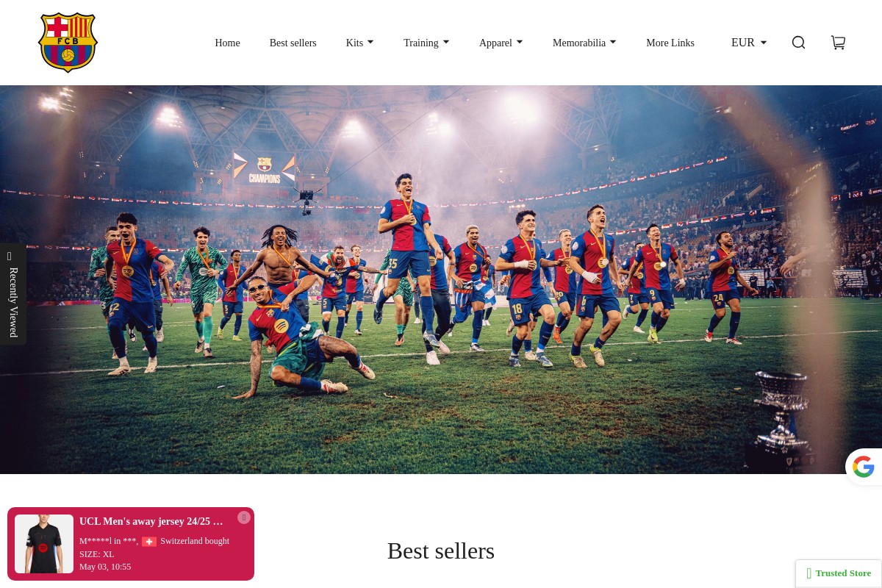This screenshot has height=588, width=882.
Task: Click the black jersey thumbnail in notification
Action: 44,544
